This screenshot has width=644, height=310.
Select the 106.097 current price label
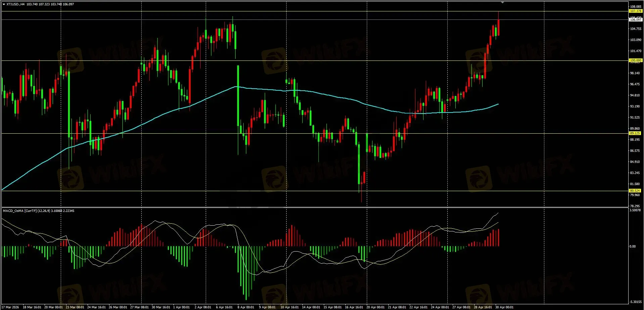pyautogui.click(x=635, y=20)
